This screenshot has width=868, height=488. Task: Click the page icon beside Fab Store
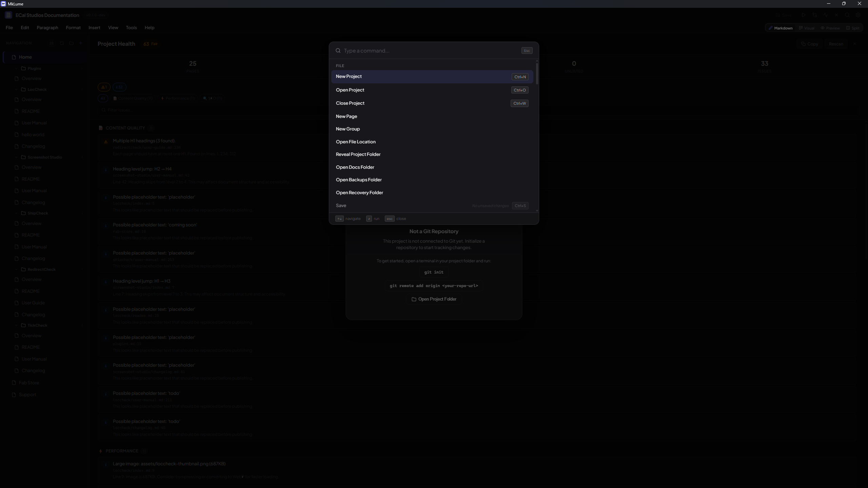coord(14,383)
